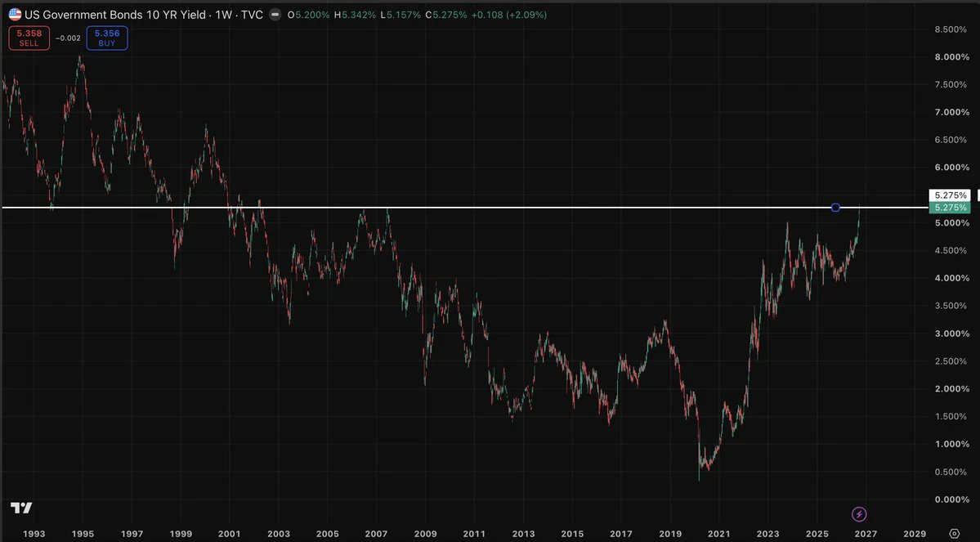Screen dimensions: 980x542
Task: Click the -0.002 spread value
Action: tap(68, 38)
